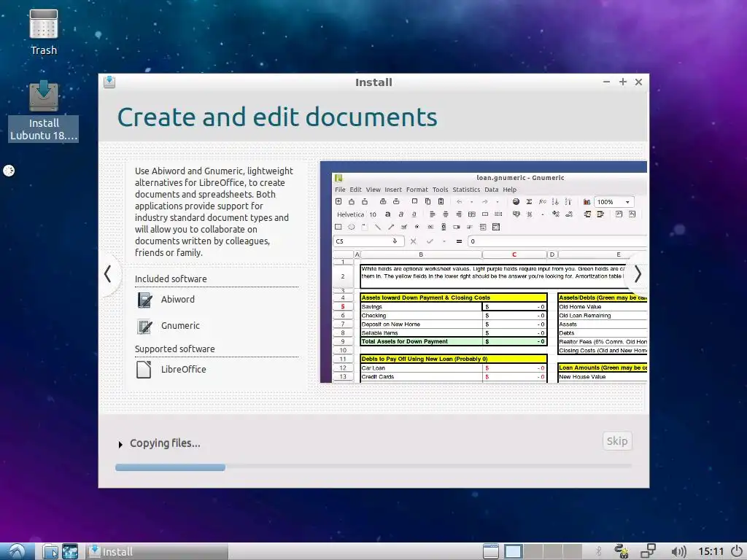
Task: Click the "Supported software" heading
Action: point(174,349)
